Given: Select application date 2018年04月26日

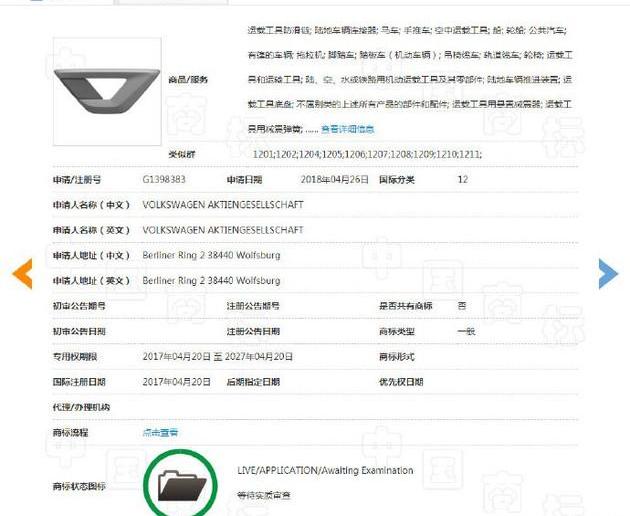Looking at the screenshot, I should (x=335, y=179).
